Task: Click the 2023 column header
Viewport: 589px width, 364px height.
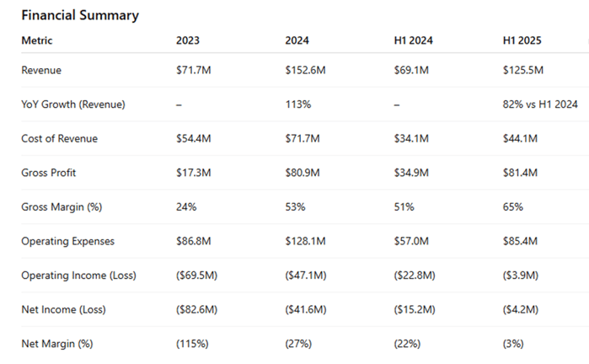Action: pos(188,40)
